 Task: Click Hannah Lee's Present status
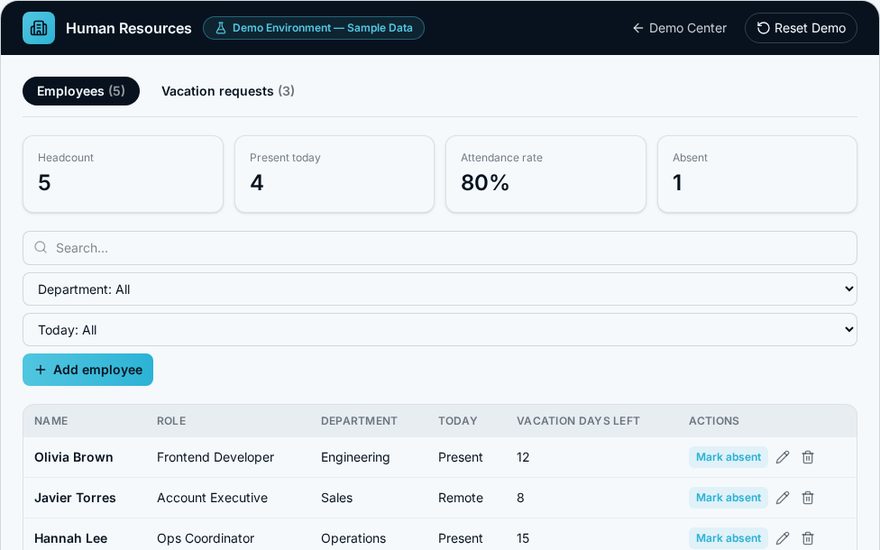[460, 538]
